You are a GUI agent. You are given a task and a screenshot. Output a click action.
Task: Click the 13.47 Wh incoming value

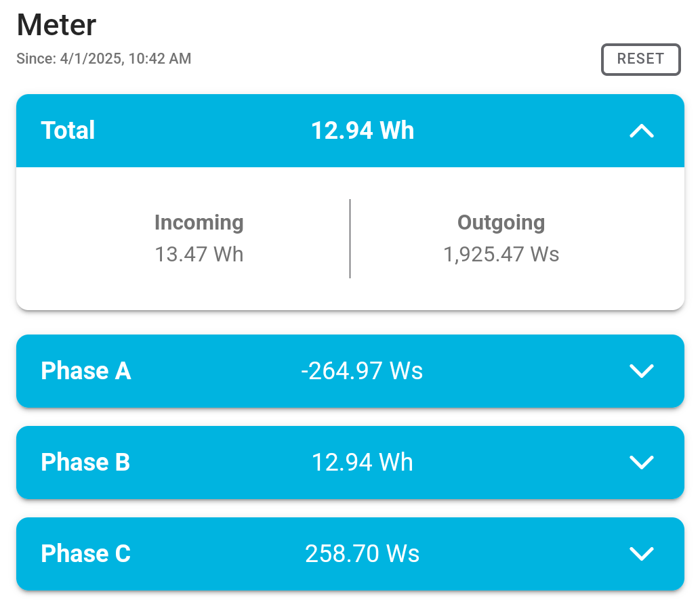pyautogui.click(x=199, y=255)
